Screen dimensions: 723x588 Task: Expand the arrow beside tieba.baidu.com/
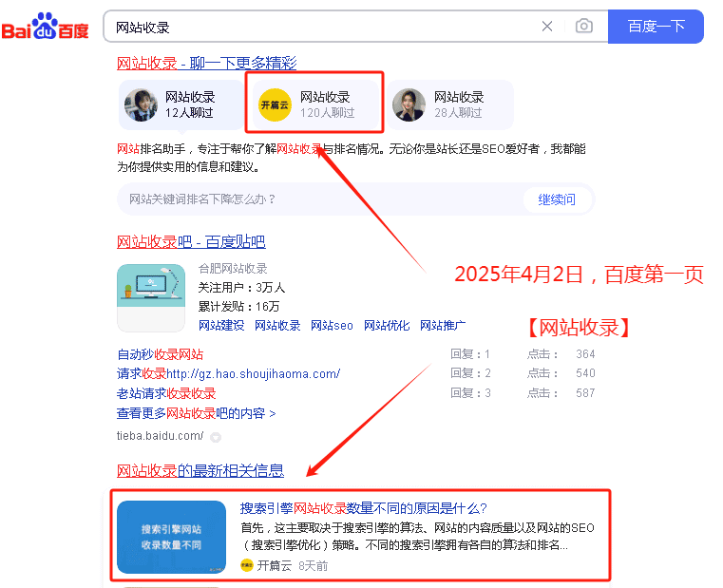[x=216, y=437]
